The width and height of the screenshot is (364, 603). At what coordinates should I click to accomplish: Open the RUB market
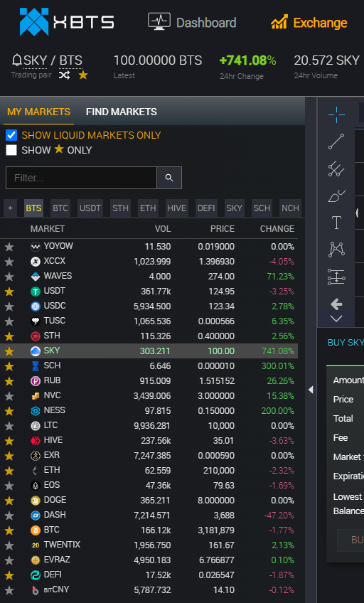pyautogui.click(x=149, y=381)
